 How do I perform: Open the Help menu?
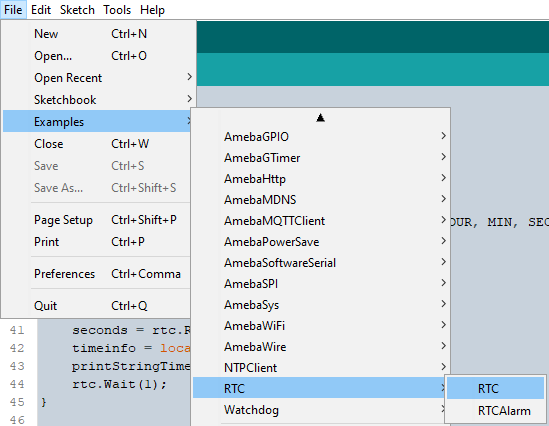pos(152,9)
